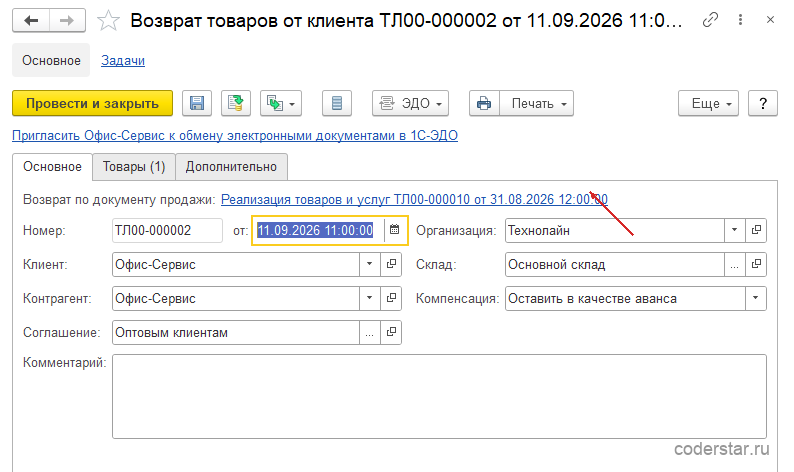The height and width of the screenshot is (472, 794).
Task: Post the document with green arrow icon
Action: tap(235, 103)
